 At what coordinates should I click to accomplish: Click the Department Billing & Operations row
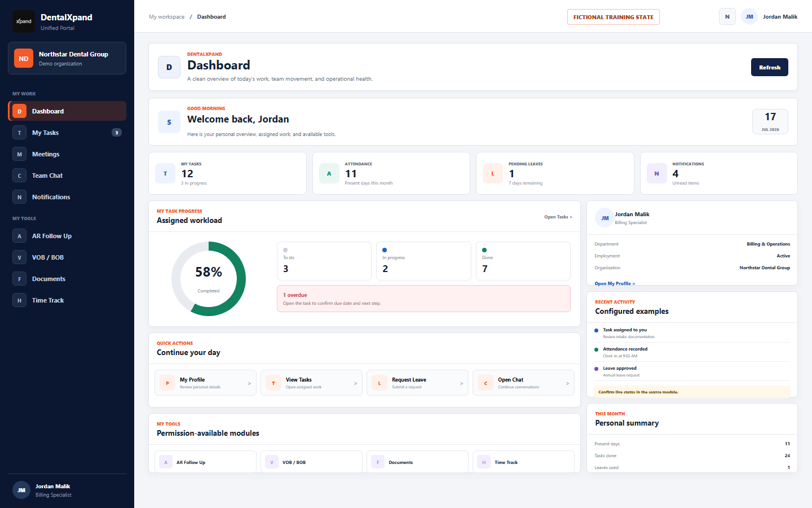692,244
